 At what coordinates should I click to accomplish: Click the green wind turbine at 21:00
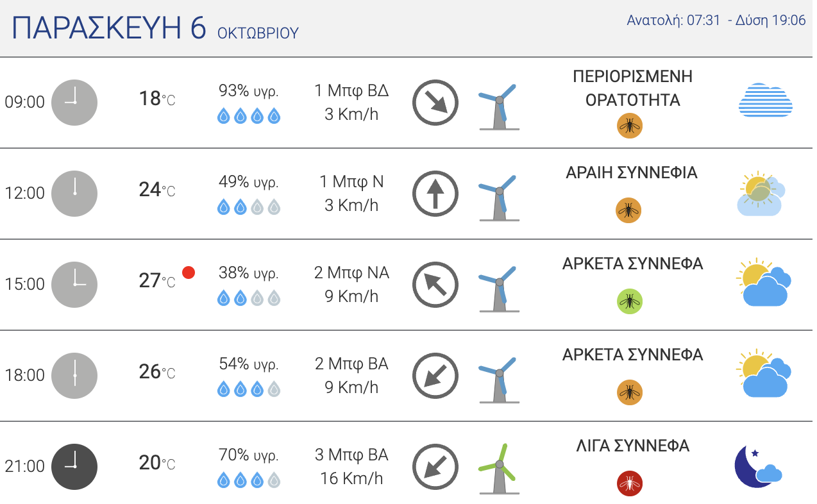[499, 468]
